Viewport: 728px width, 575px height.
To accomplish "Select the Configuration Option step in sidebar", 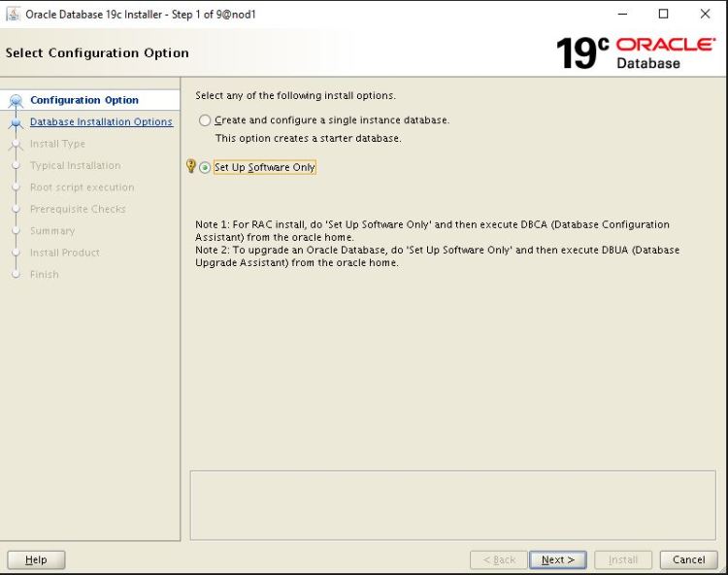I will (x=84, y=100).
